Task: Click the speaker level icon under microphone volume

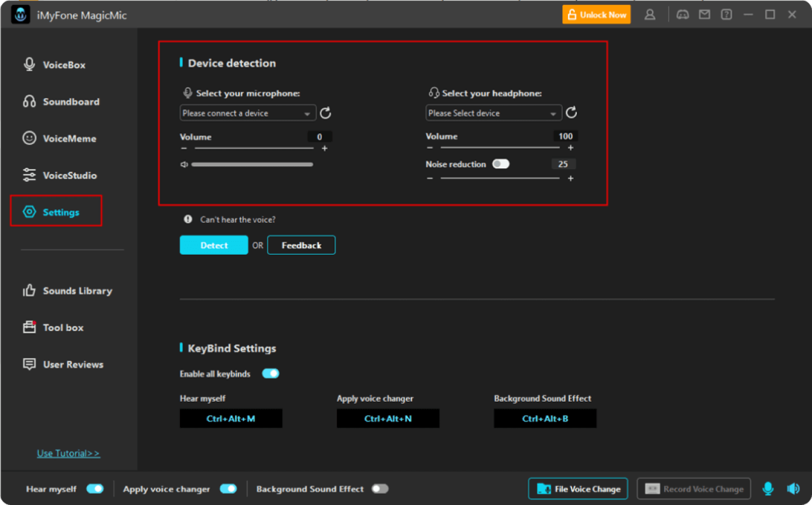Action: (184, 164)
